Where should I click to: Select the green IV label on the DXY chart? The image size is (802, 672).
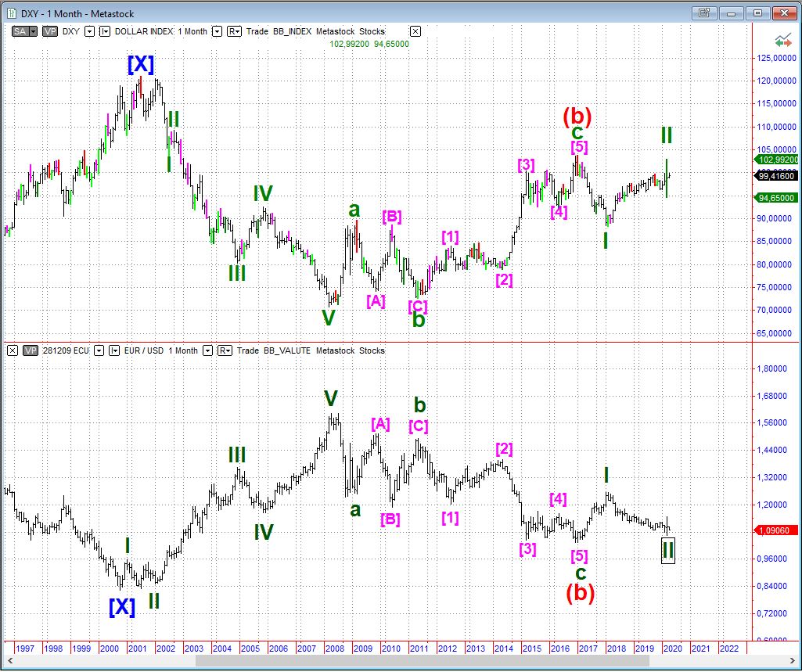pyautogui.click(x=263, y=193)
